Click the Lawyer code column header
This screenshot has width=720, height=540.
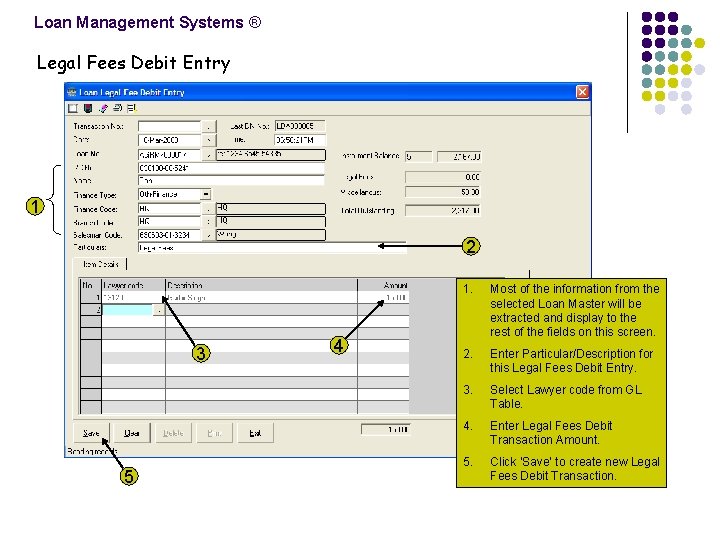(133, 285)
